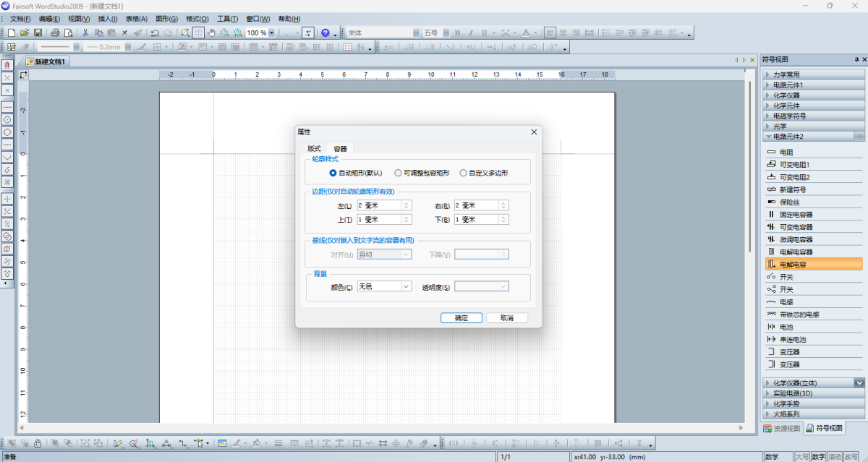Select the 自动矩形(默认) radio button

pyautogui.click(x=333, y=173)
